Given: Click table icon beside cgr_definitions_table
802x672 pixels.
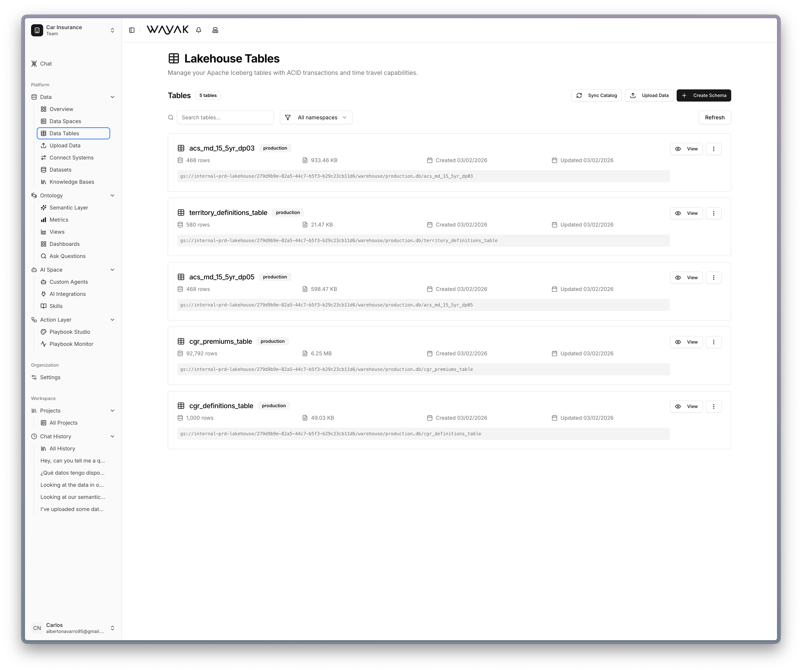Looking at the screenshot, I should click(x=181, y=406).
